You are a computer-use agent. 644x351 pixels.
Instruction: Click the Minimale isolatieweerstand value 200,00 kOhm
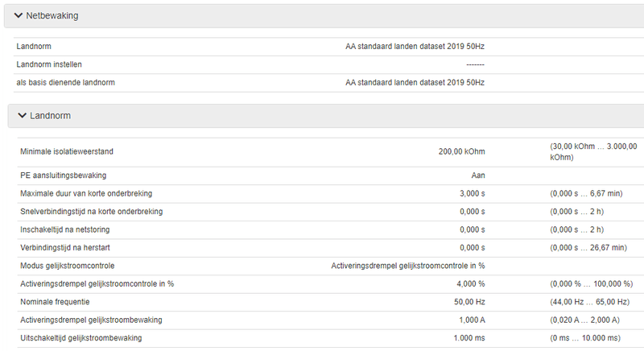[x=461, y=151]
